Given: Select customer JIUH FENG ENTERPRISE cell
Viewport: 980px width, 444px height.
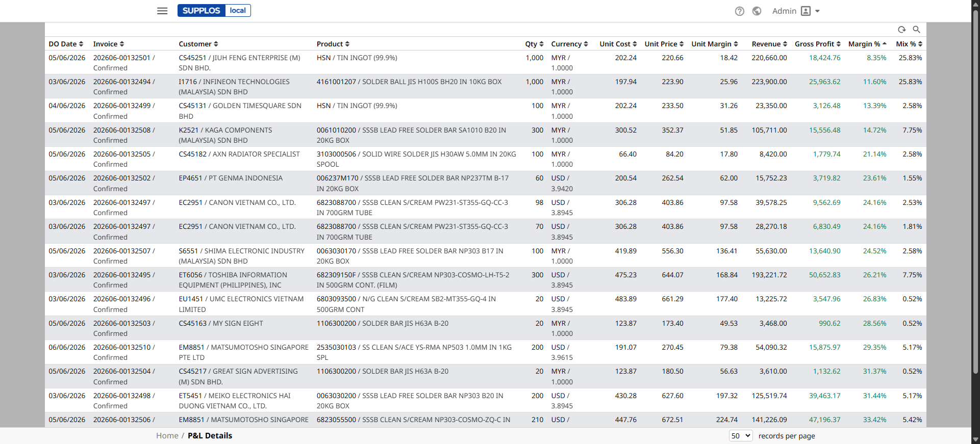Looking at the screenshot, I should pyautogui.click(x=244, y=63).
